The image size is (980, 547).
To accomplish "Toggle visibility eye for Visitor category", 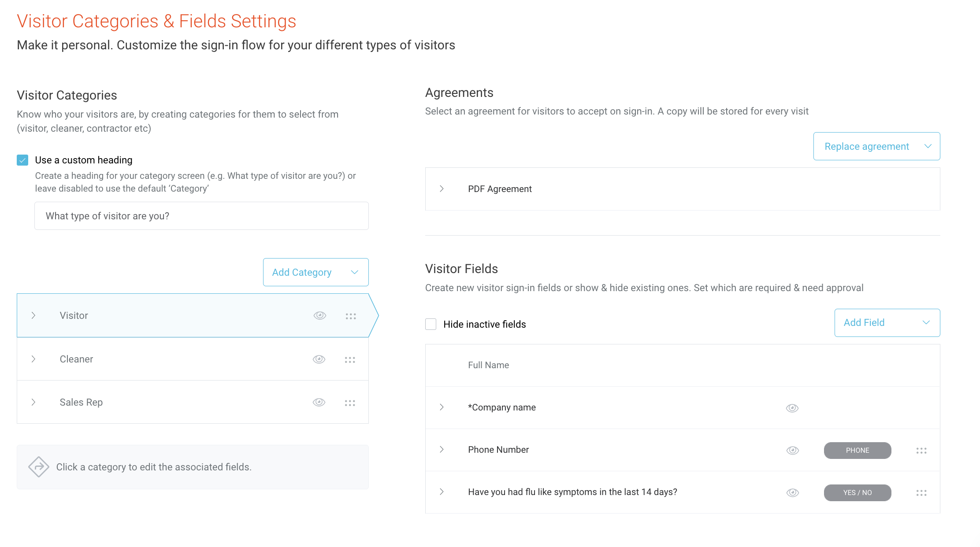I will [x=320, y=315].
